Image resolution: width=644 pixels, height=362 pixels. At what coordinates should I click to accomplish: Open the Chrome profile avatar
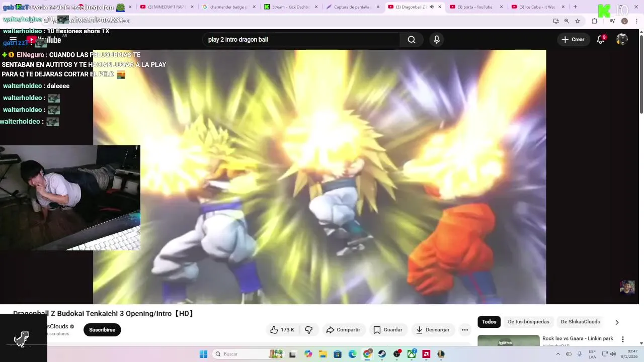[624, 21]
